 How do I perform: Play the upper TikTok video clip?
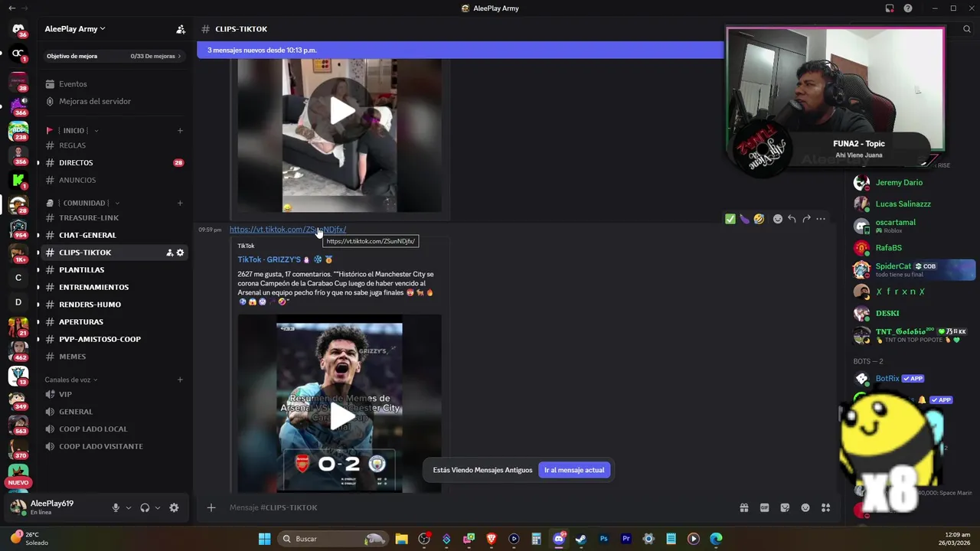coord(341,111)
